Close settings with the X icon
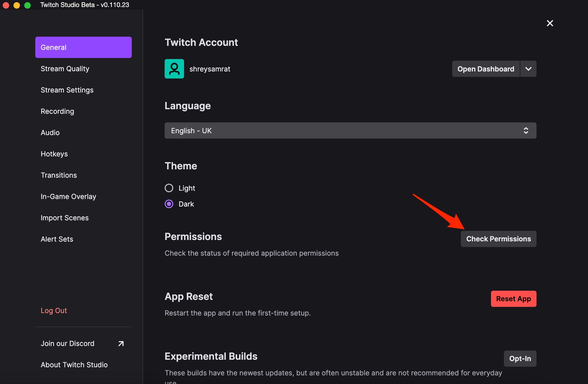The width and height of the screenshot is (588, 384). click(550, 23)
